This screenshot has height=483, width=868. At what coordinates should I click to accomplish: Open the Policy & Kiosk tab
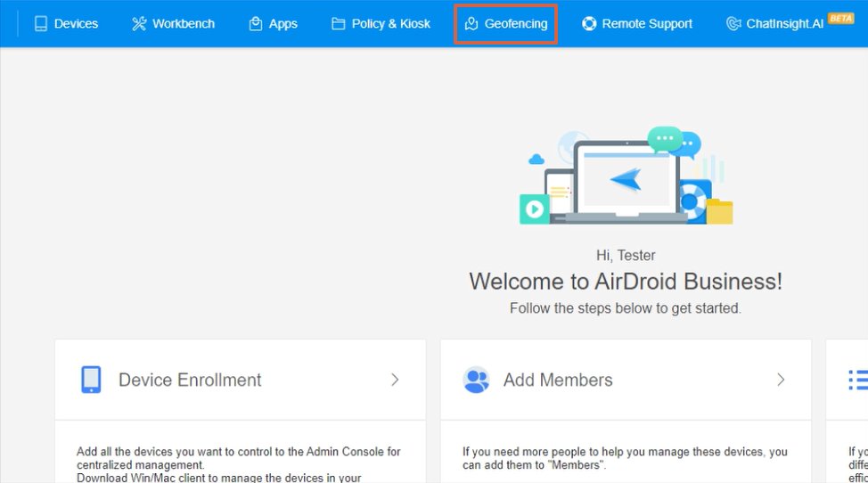[381, 24]
